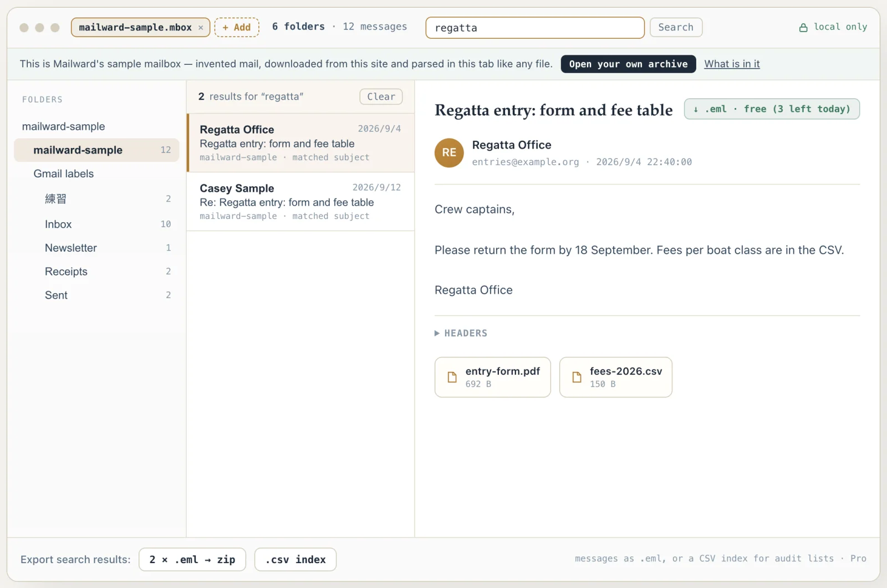
Task: Click the message title Regatta entry: form and fee table
Action: click(x=554, y=110)
